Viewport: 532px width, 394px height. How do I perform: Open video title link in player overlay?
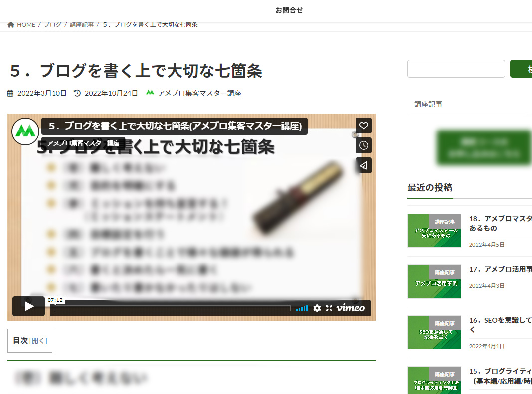pos(175,126)
